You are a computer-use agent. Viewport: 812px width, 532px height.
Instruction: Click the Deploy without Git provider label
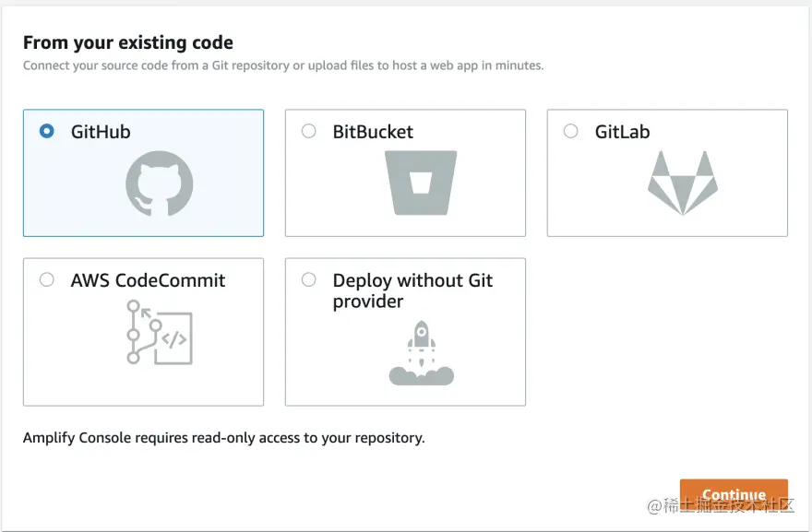(412, 290)
